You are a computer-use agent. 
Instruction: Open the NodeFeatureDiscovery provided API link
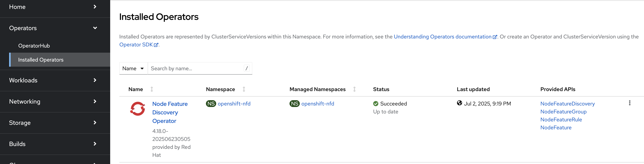[x=567, y=104]
